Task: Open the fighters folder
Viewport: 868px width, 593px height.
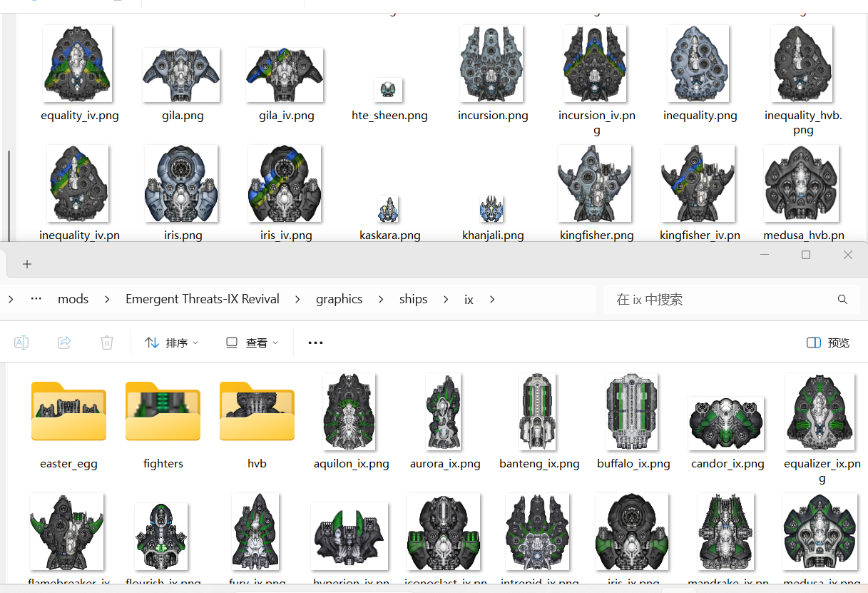Action: pos(163,412)
